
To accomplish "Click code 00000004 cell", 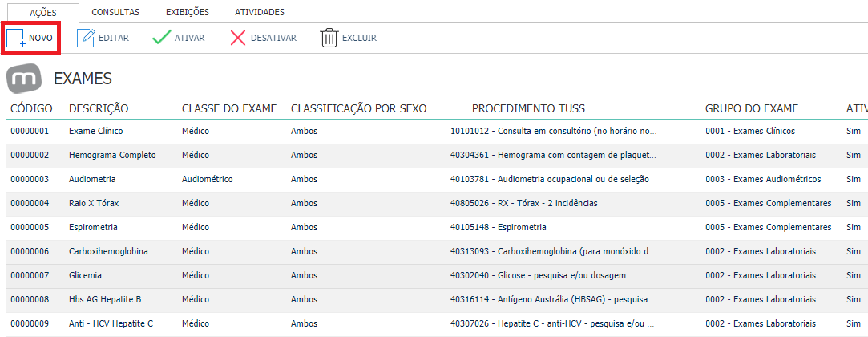I will pyautogui.click(x=30, y=204).
